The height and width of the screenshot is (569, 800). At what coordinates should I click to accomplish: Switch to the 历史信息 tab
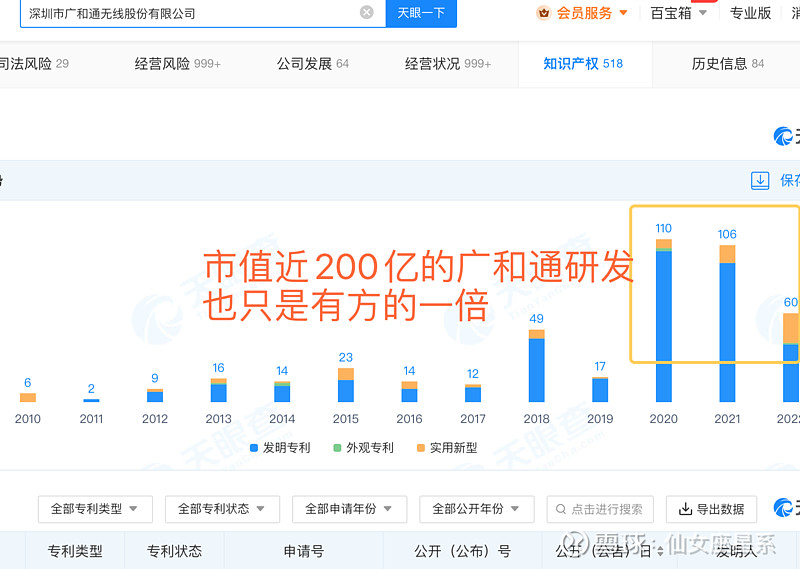click(728, 64)
